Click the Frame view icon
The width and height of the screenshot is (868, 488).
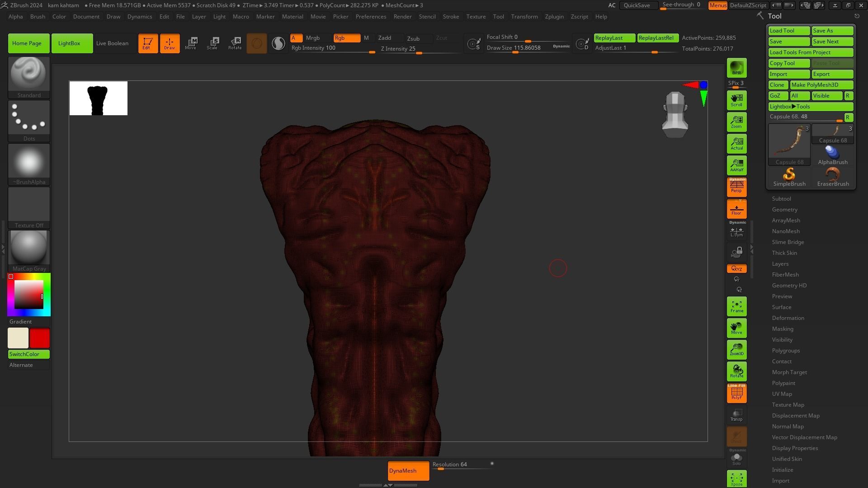736,306
